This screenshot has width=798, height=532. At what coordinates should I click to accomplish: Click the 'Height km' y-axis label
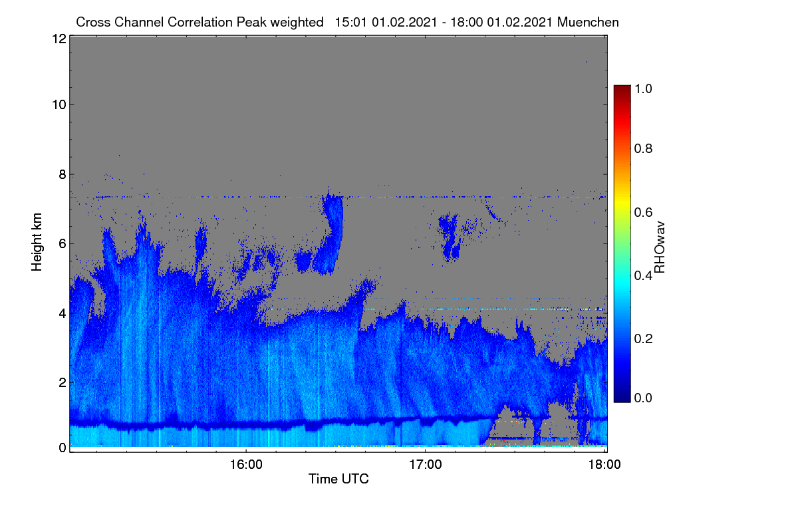(37, 242)
